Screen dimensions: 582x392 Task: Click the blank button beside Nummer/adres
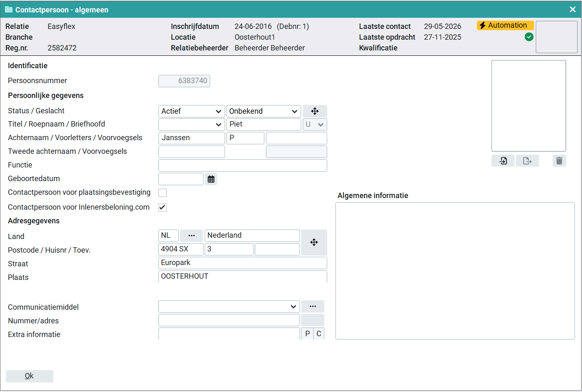(313, 320)
